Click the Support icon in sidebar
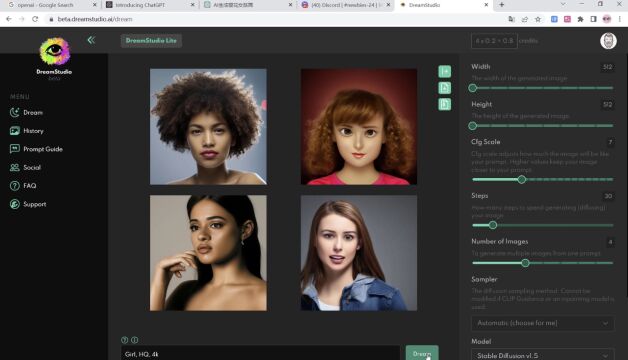The height and width of the screenshot is (360, 628). tap(14, 204)
